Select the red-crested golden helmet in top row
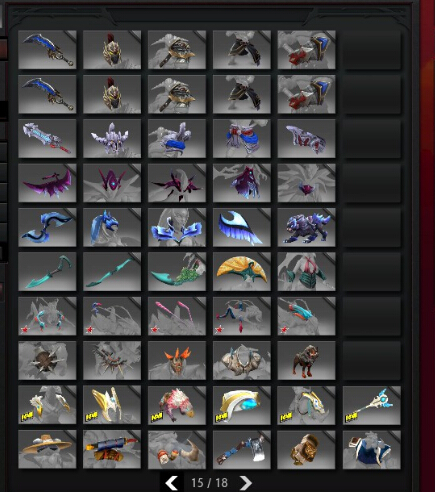The image size is (435, 492). click(112, 50)
